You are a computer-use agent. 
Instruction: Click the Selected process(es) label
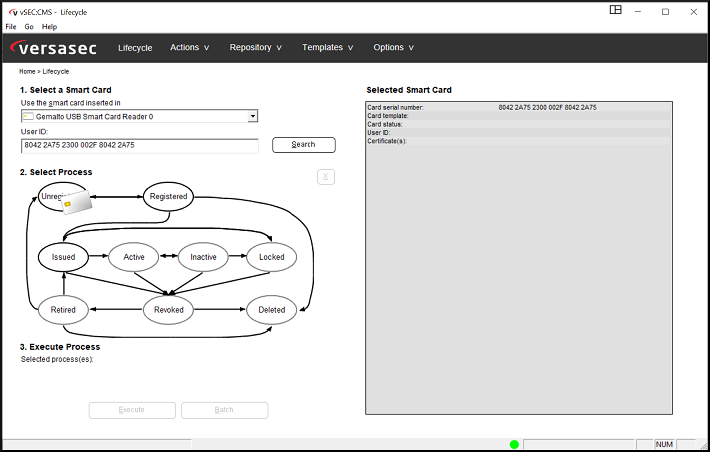pos(57,360)
